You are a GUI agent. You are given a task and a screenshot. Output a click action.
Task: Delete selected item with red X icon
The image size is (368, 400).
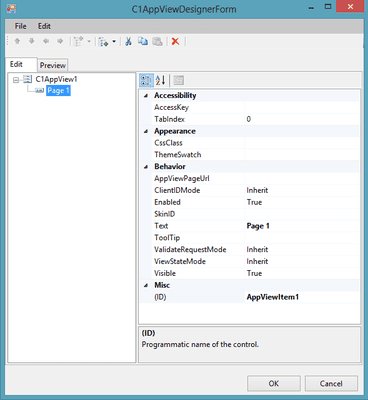(175, 41)
